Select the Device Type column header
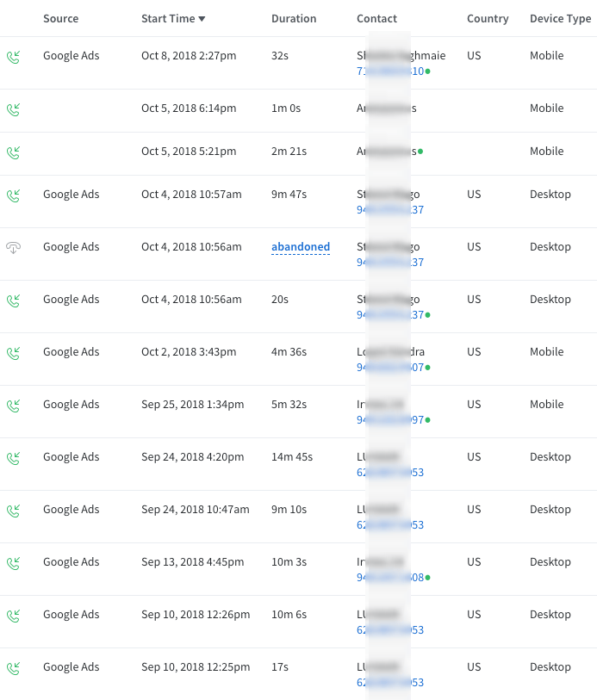The height and width of the screenshot is (700, 597). (x=560, y=19)
